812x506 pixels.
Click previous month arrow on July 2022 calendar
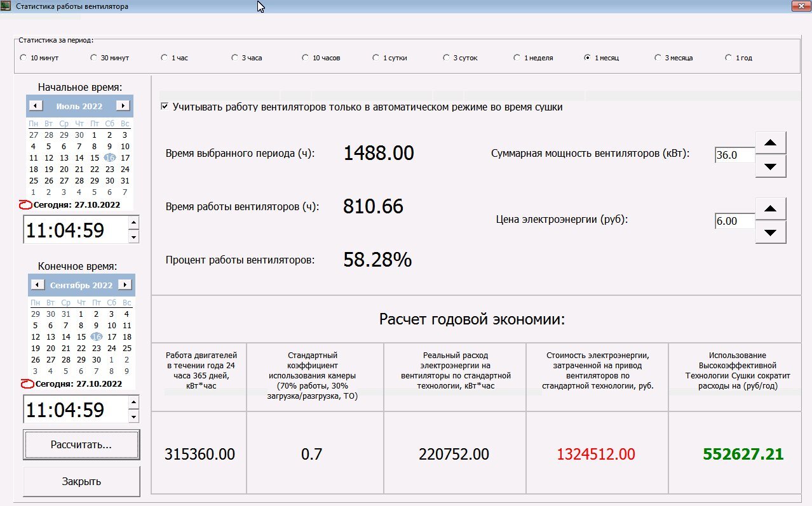coord(36,105)
